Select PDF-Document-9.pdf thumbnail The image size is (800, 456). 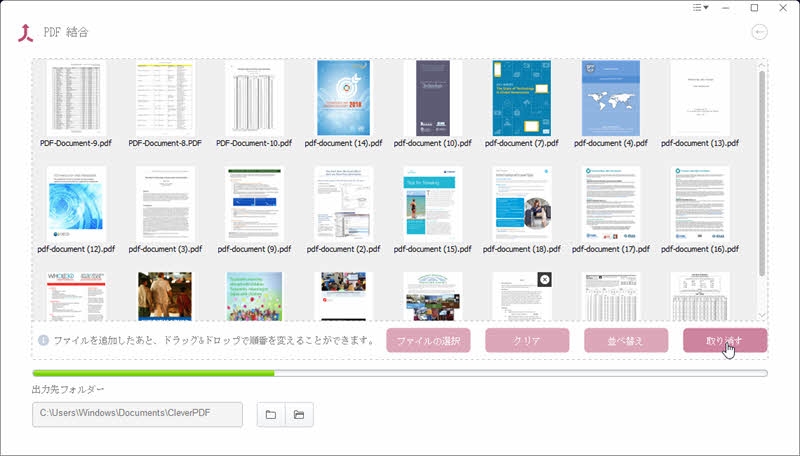coord(76,98)
